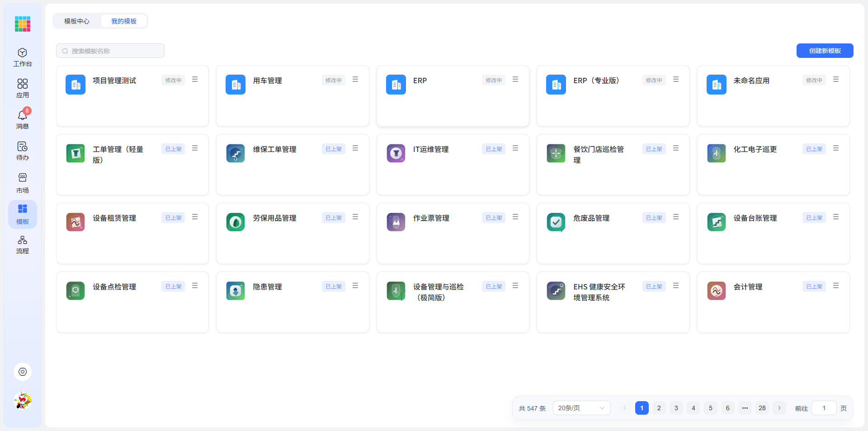Screen dimensions: 868x431
Task: Click the next page arrow
Action: point(779,408)
